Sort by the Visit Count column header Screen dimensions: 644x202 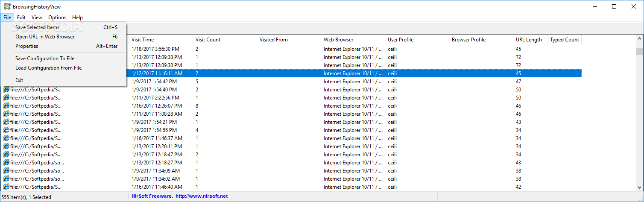click(225, 40)
